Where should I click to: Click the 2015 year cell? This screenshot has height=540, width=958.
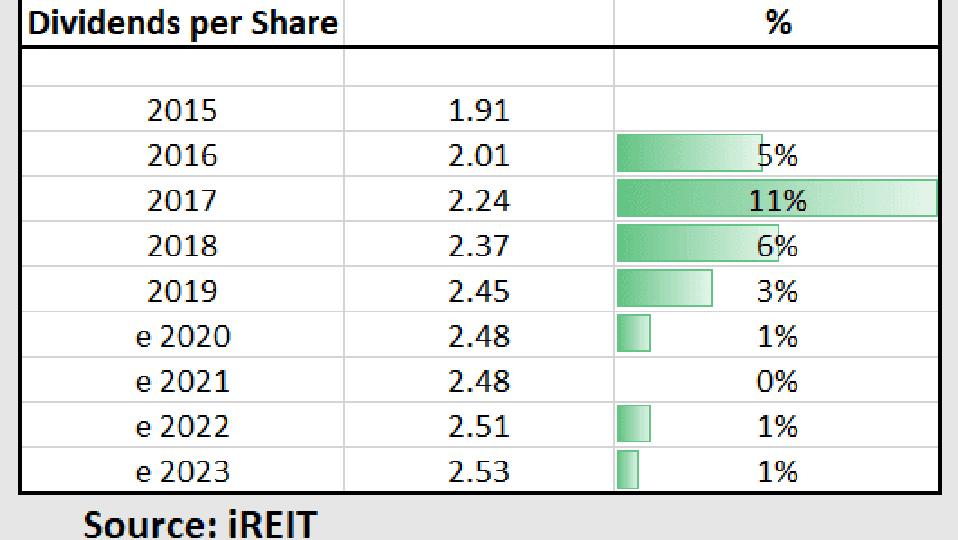[x=182, y=110]
